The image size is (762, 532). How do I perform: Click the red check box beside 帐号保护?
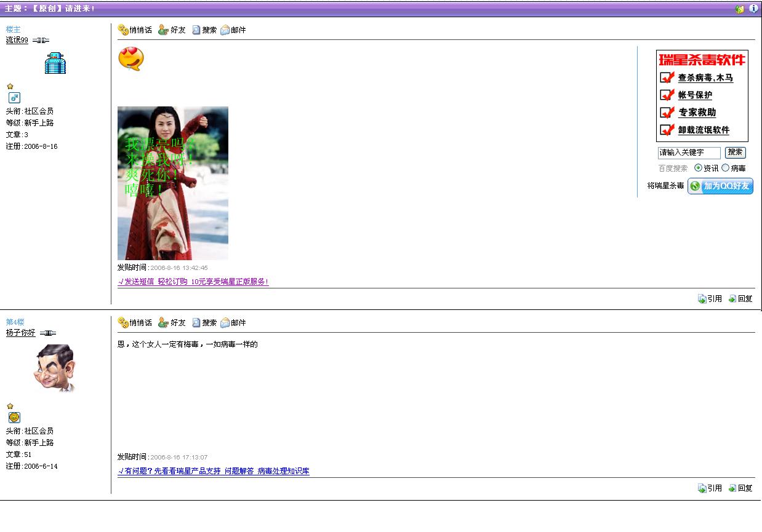click(x=667, y=95)
